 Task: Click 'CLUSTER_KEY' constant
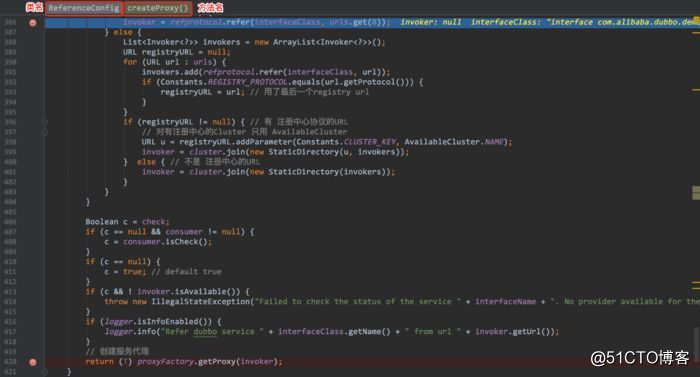coord(370,142)
